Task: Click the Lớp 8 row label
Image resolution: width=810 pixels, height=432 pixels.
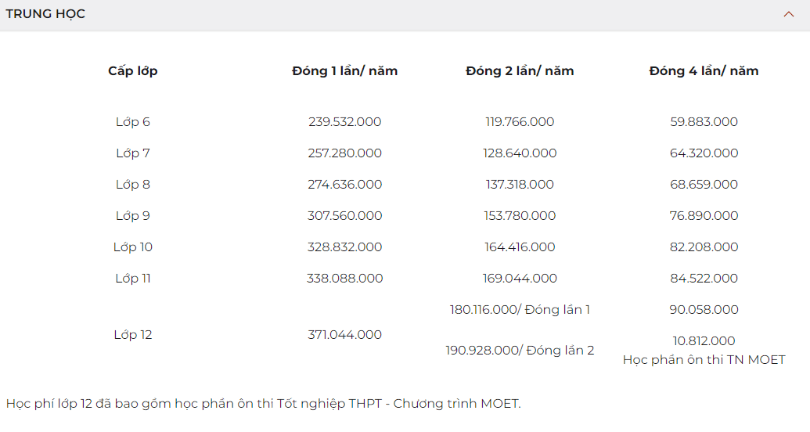Action: point(133,184)
